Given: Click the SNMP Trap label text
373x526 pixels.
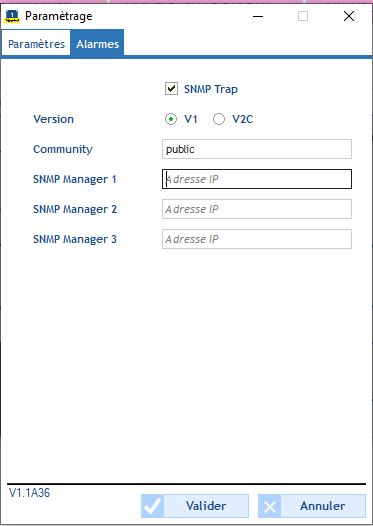Looking at the screenshot, I should pyautogui.click(x=211, y=89).
